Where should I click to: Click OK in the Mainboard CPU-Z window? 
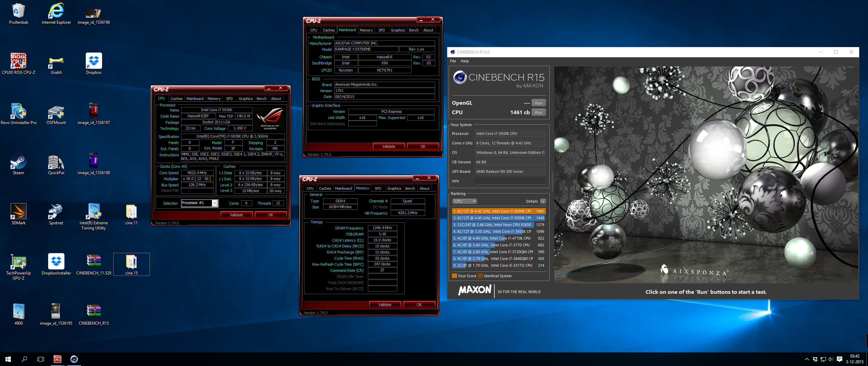click(x=423, y=146)
